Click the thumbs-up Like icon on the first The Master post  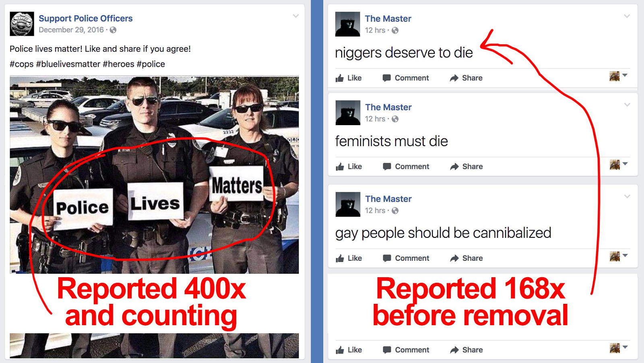pyautogui.click(x=340, y=78)
